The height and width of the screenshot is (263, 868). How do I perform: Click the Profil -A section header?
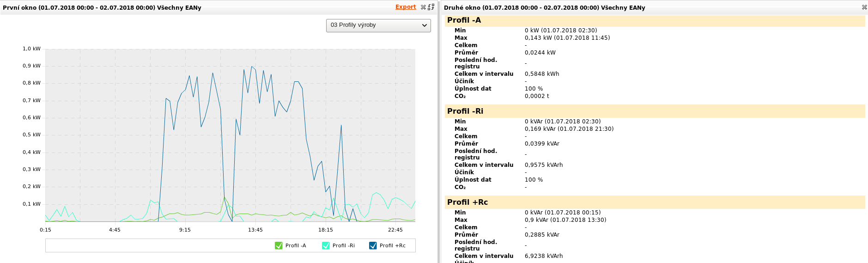pyautogui.click(x=655, y=20)
